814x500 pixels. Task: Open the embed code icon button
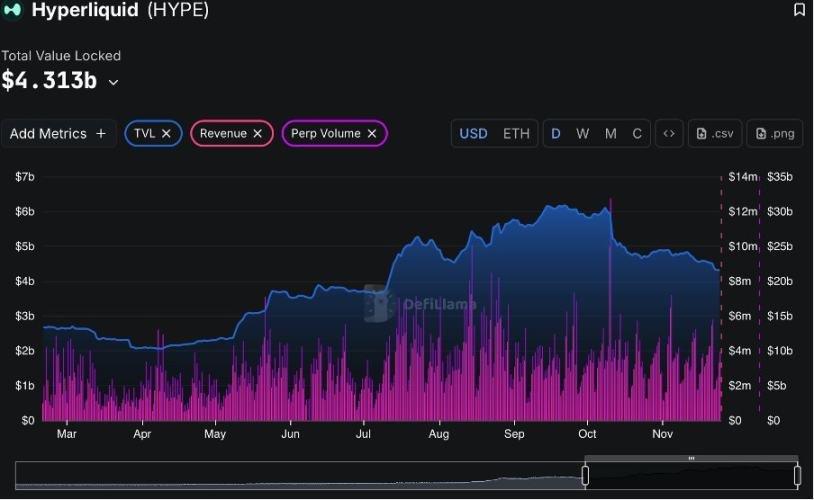pos(669,133)
